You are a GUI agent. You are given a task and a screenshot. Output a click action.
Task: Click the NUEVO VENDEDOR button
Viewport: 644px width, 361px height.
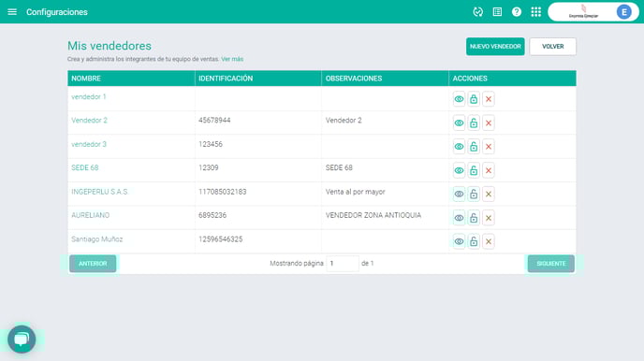(x=495, y=47)
